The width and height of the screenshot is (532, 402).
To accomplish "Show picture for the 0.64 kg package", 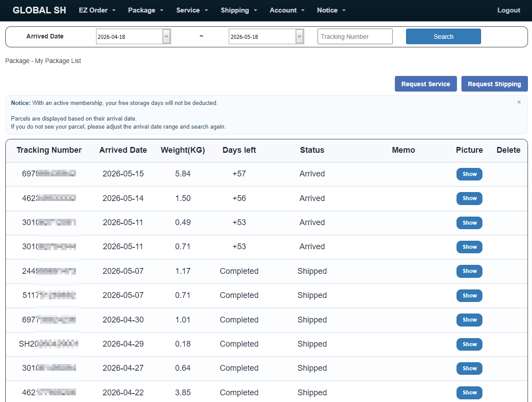I will click(x=469, y=368).
